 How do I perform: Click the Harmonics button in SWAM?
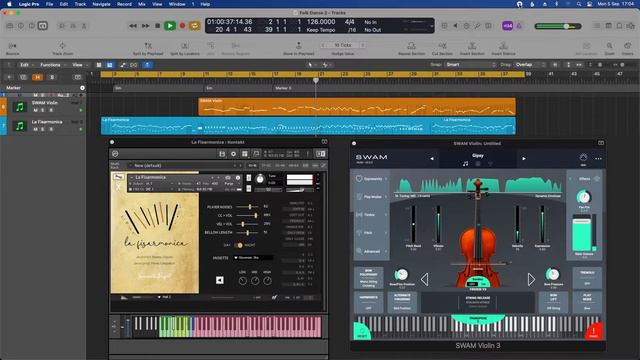pyautogui.click(x=368, y=302)
